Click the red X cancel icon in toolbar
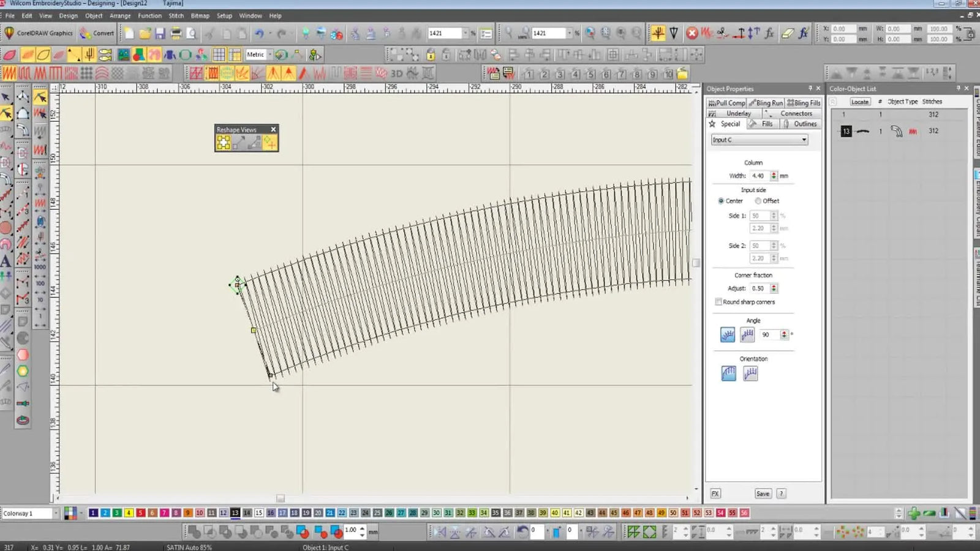The image size is (980, 551). (692, 33)
